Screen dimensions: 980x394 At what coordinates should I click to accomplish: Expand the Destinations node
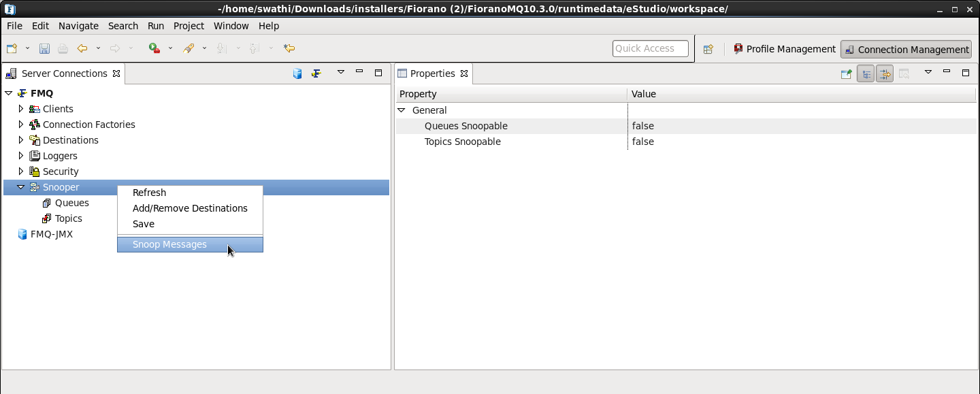coord(20,140)
